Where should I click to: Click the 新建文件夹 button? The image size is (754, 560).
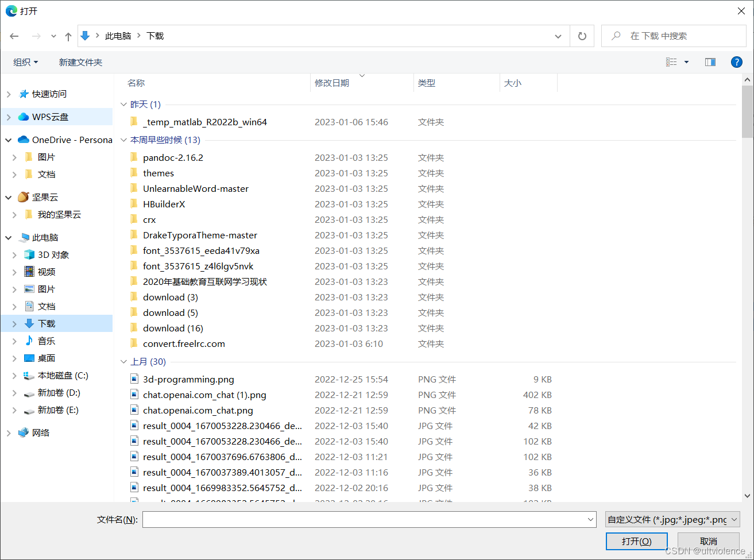tap(80, 62)
